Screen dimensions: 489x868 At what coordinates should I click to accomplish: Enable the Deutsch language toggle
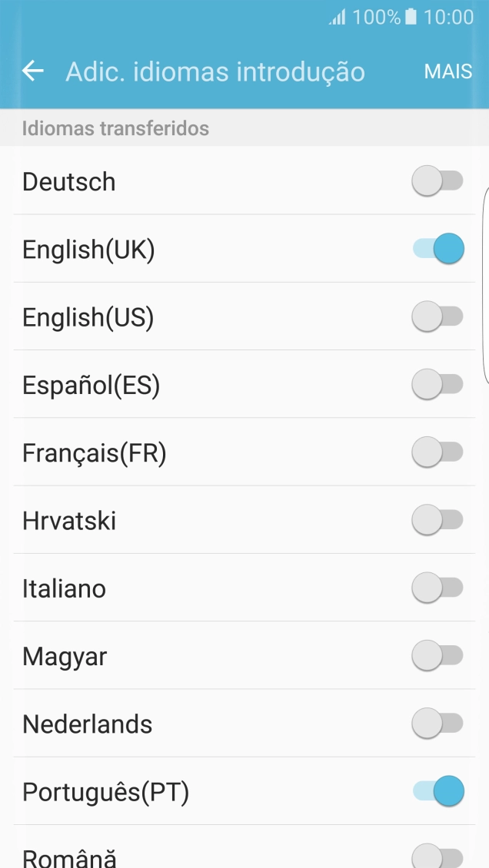[x=437, y=182]
